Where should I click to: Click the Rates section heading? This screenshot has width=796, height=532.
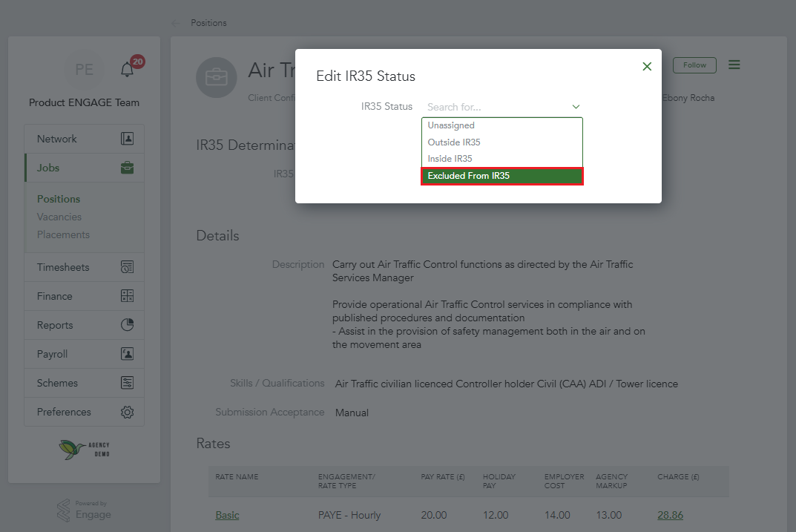click(213, 444)
